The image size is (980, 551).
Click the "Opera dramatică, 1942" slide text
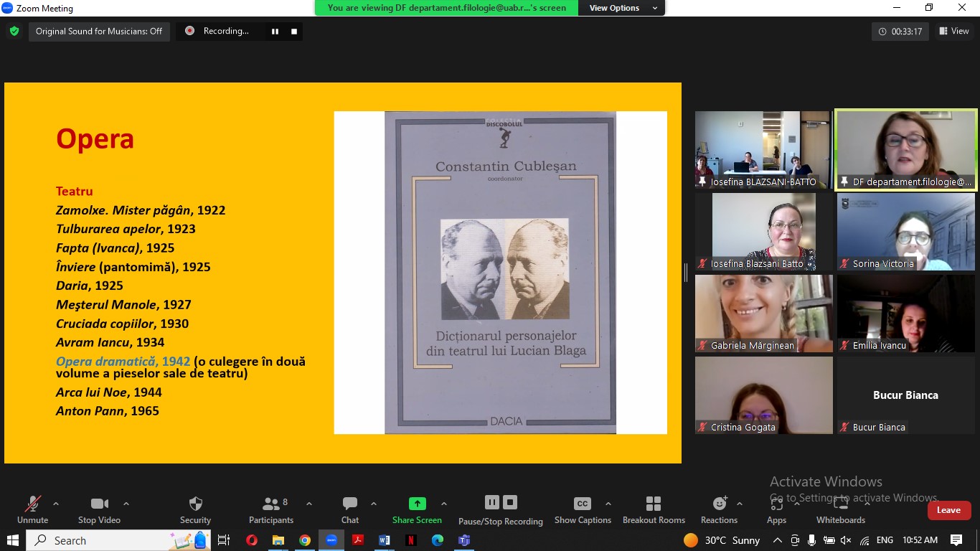[x=123, y=362]
